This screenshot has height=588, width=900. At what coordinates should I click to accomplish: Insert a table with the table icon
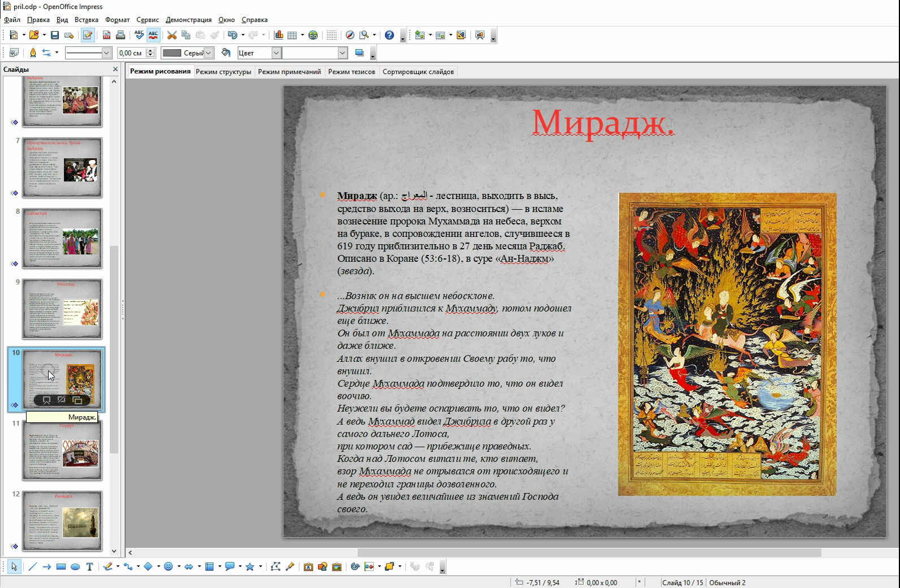click(x=292, y=35)
